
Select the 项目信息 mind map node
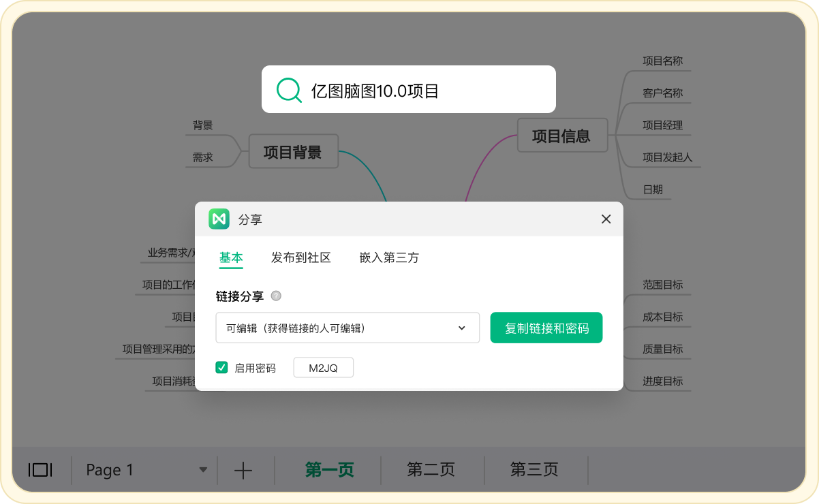point(561,135)
